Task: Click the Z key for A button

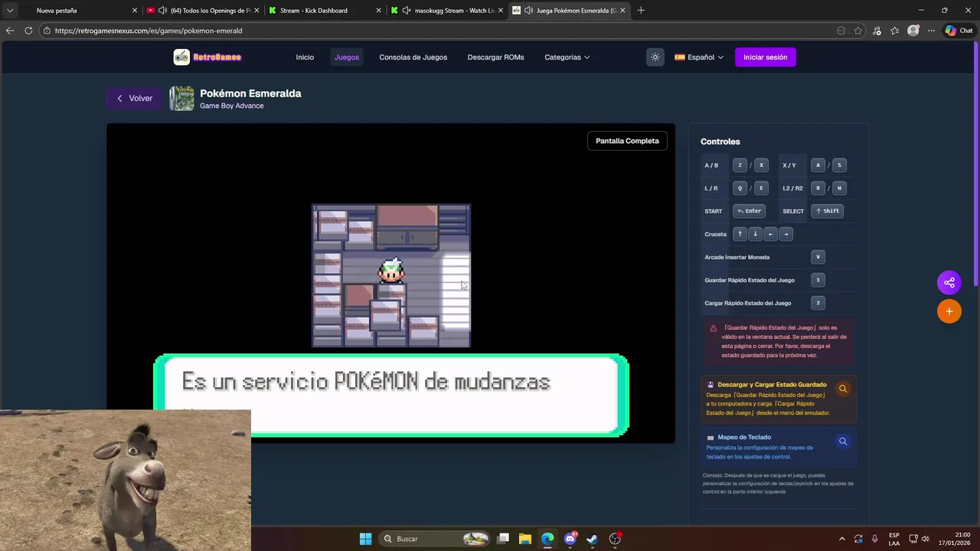Action: click(740, 165)
